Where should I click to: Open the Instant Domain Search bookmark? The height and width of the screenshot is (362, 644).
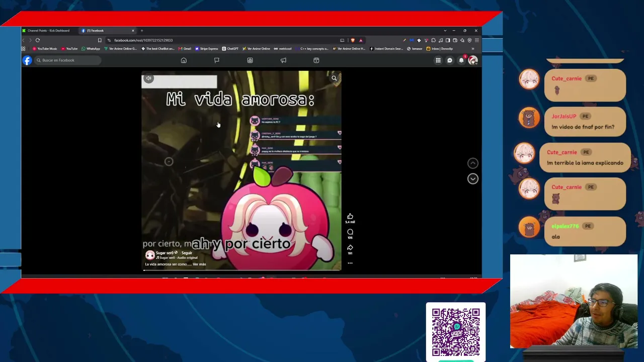(386, 49)
